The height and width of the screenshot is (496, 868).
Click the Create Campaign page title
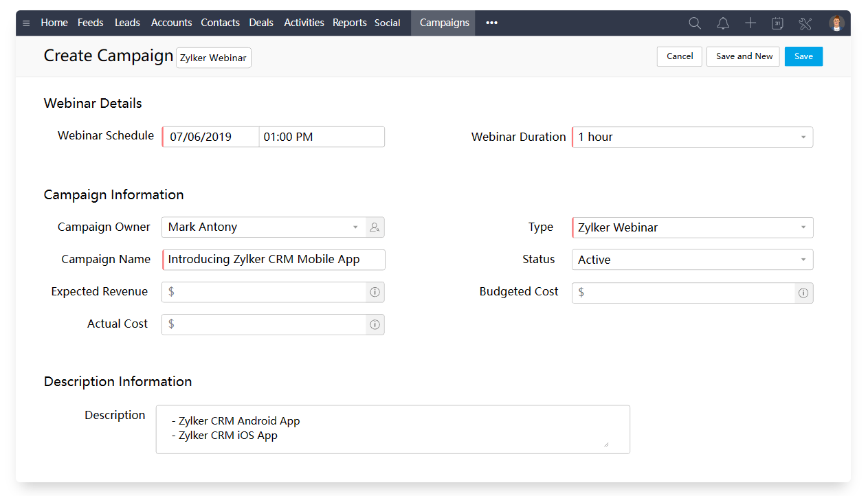(109, 56)
